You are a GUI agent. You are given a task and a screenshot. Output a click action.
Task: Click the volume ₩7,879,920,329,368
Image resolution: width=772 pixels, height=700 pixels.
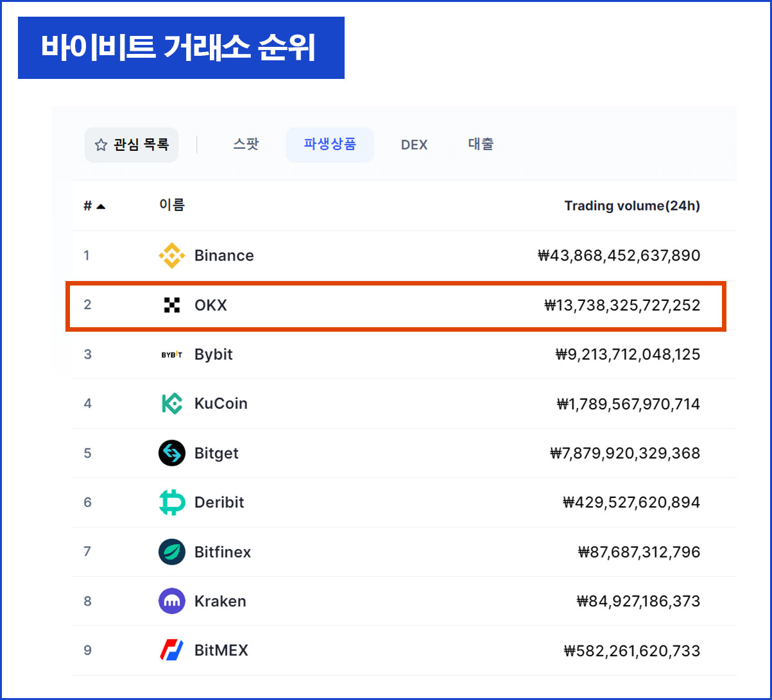[625, 454]
